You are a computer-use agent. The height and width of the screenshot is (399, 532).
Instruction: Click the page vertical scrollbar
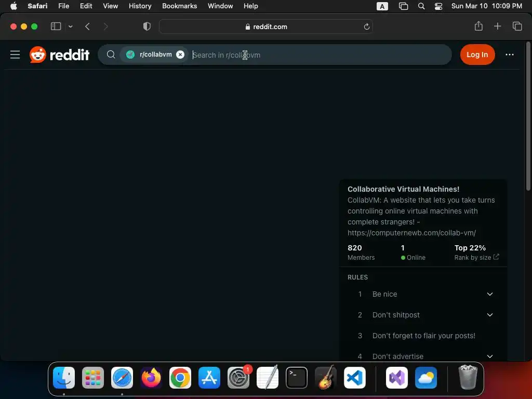point(528,116)
